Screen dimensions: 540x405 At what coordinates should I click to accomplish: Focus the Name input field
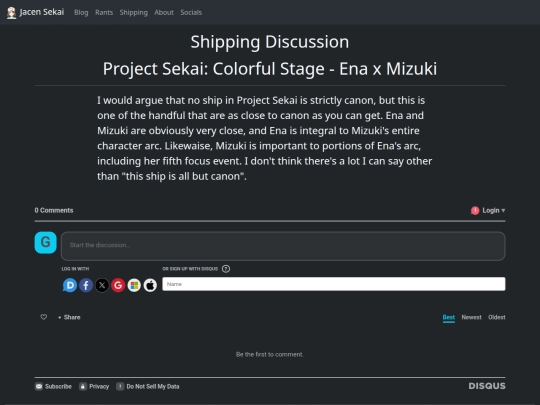(334, 284)
